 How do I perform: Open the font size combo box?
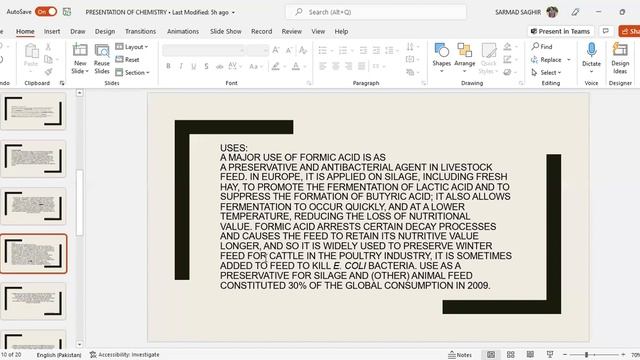coord(258,50)
